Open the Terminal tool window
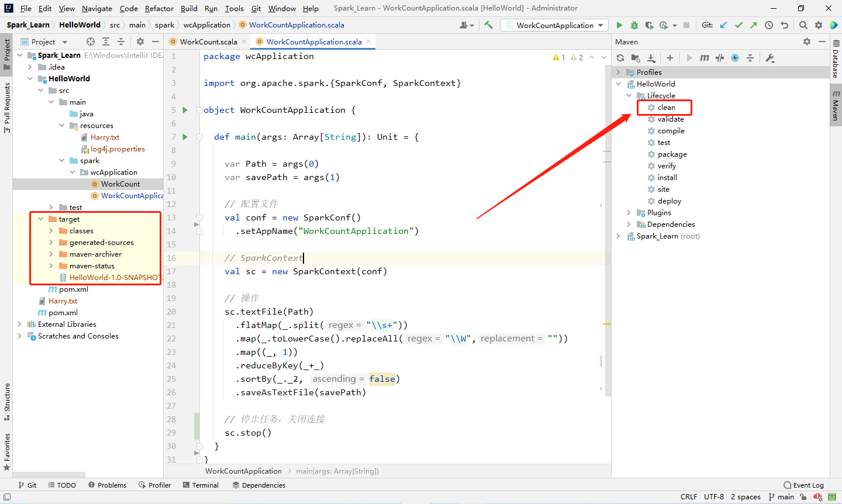Image resolution: width=842 pixels, height=504 pixels. click(x=205, y=485)
